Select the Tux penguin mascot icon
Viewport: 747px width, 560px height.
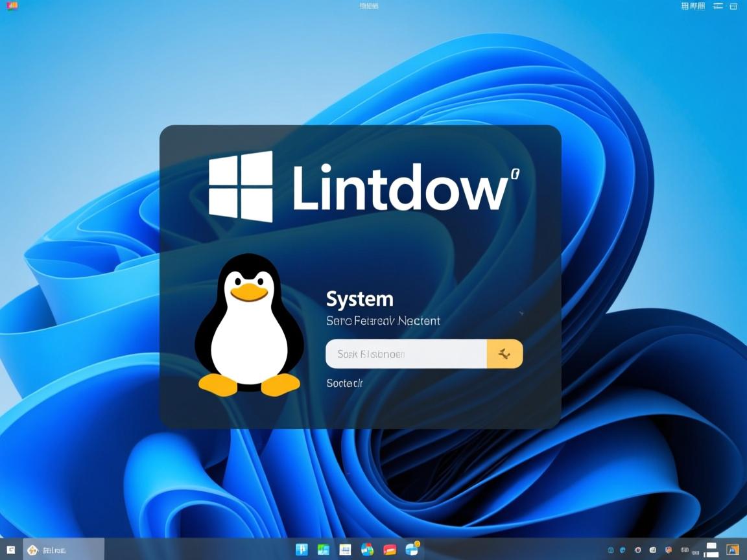250,324
